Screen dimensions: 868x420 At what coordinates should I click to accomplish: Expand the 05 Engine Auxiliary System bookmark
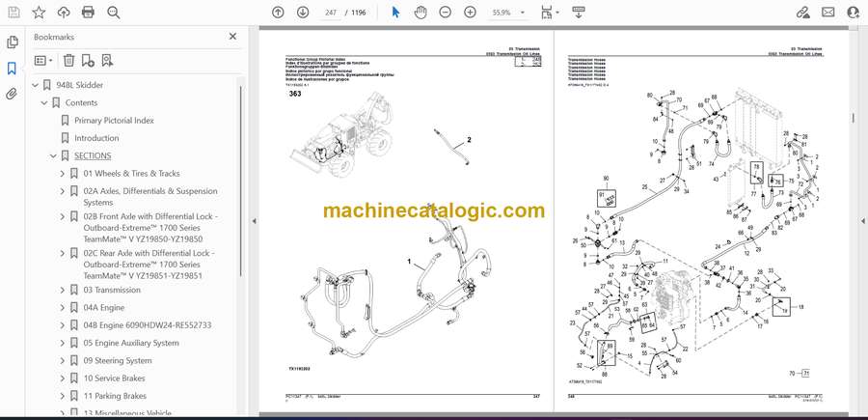point(62,343)
